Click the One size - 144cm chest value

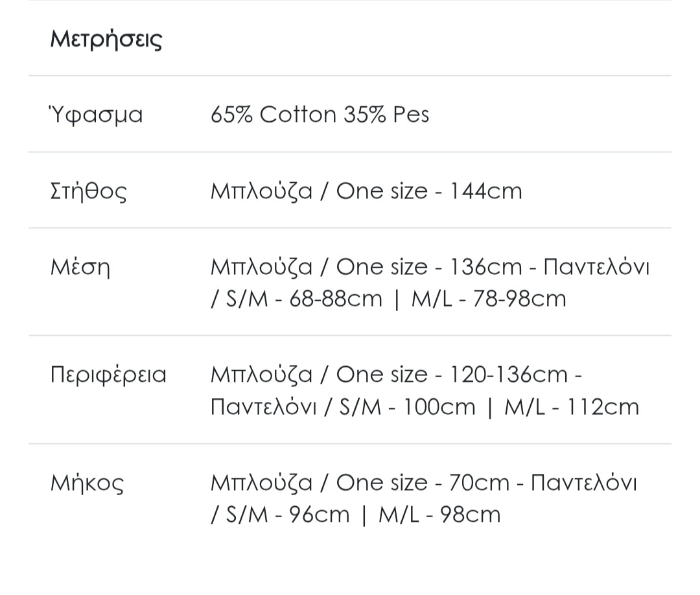pos(429,191)
